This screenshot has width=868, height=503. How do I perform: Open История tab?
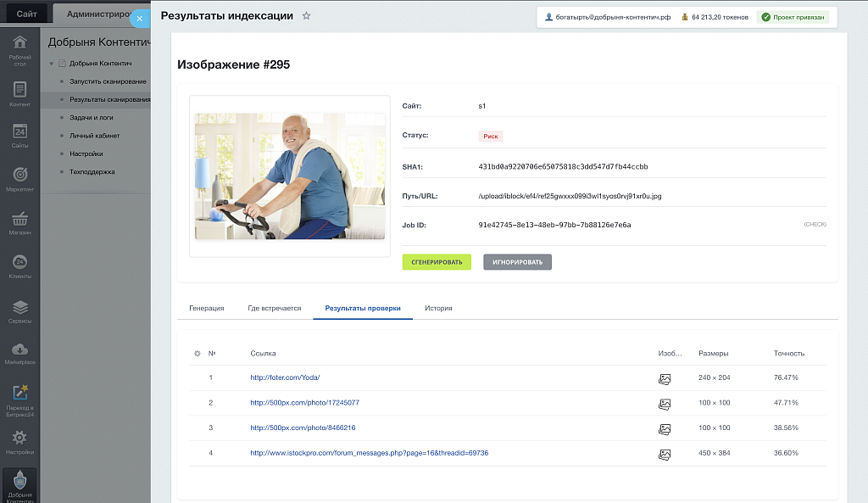438,308
